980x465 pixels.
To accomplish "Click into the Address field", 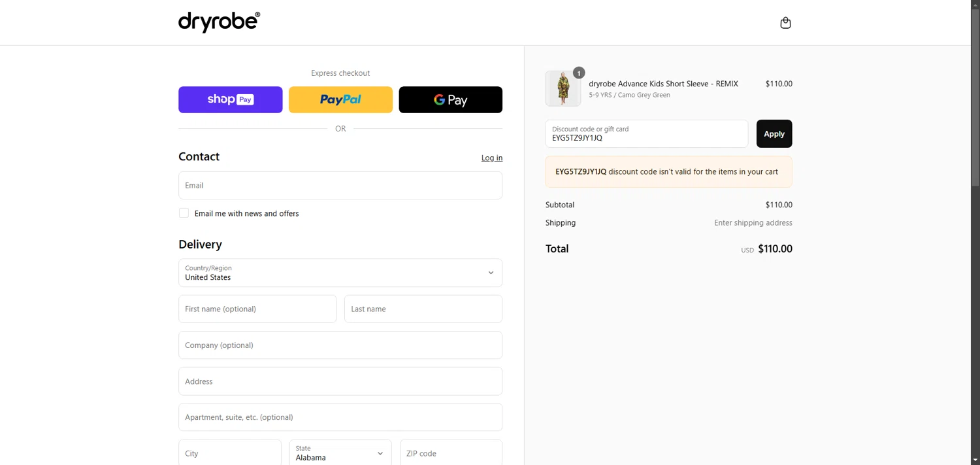I will point(340,381).
